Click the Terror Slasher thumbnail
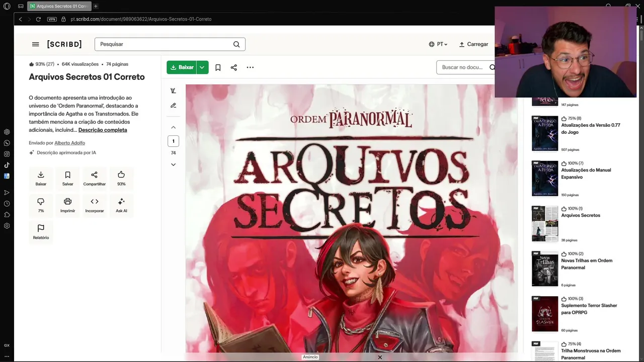644x362 pixels. [545, 314]
